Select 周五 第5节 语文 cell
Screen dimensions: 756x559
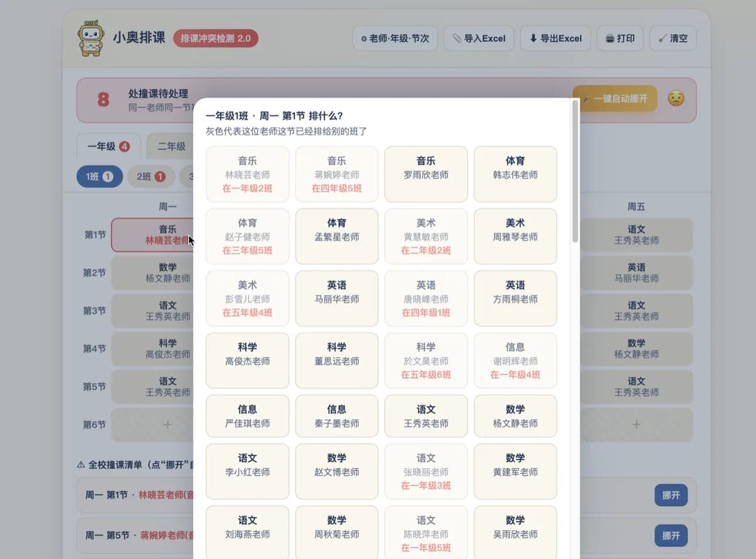636,386
